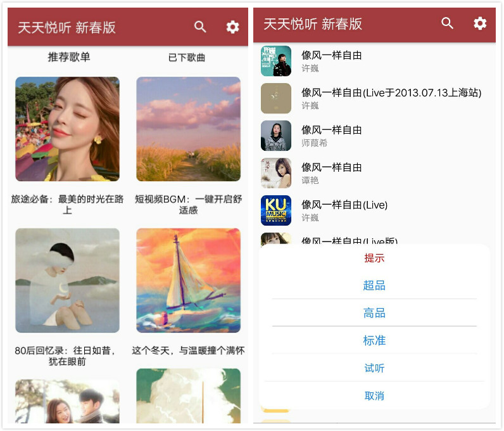The image size is (504, 431).
Task: Select playlist title 这个冬天，与温暖撞个满怀
Action: [188, 351]
